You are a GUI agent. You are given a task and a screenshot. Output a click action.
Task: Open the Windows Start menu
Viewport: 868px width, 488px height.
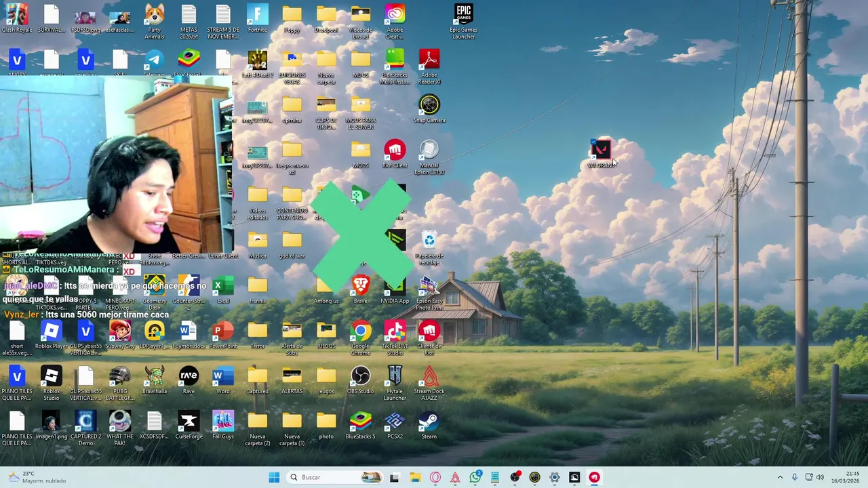tap(274, 477)
